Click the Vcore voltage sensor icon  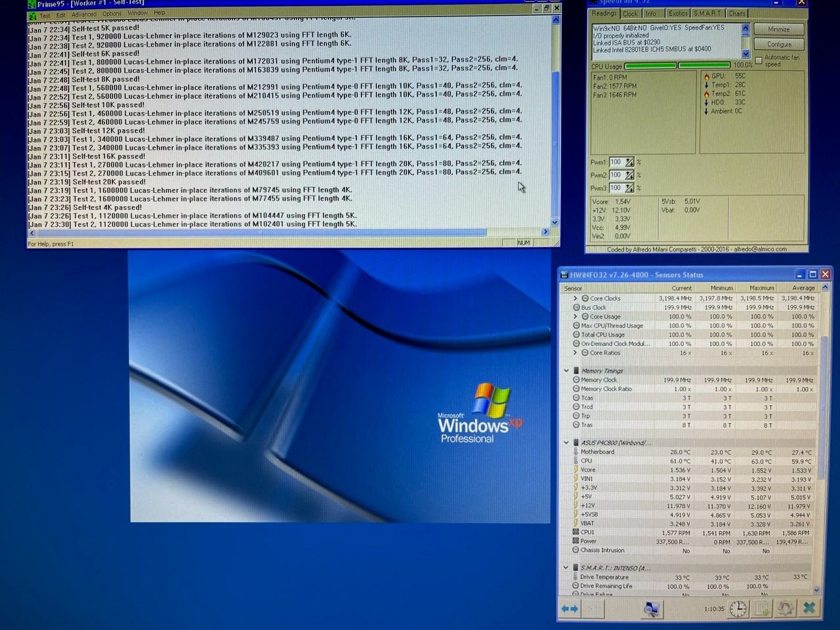[576, 470]
